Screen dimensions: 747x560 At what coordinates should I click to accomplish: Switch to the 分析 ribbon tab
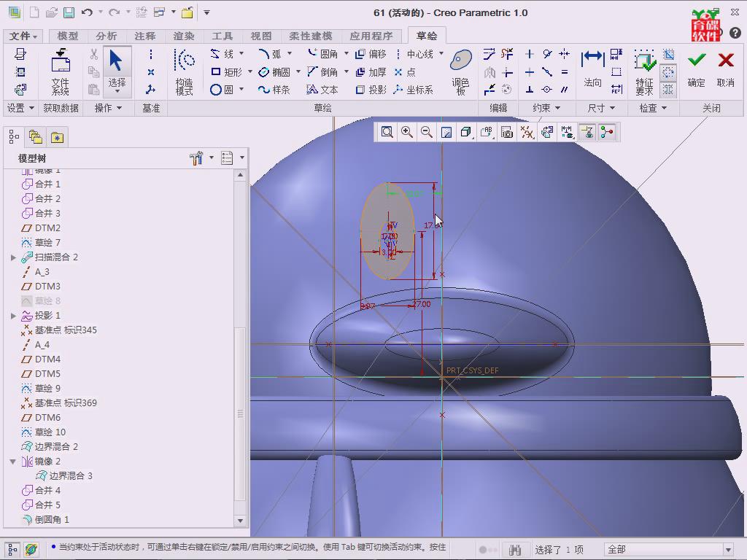pyautogui.click(x=107, y=36)
